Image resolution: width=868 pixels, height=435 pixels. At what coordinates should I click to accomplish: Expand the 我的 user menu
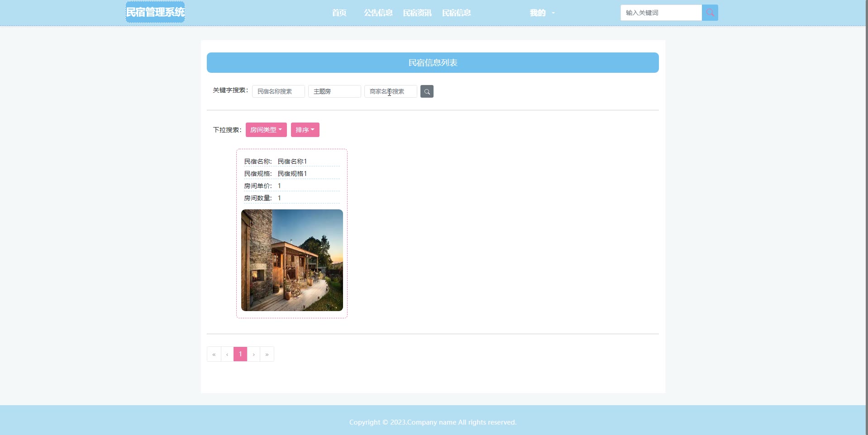click(542, 13)
